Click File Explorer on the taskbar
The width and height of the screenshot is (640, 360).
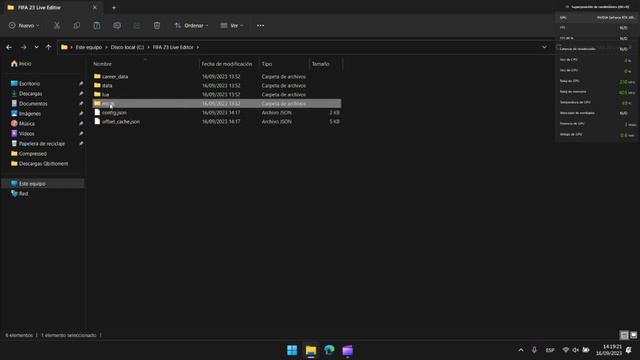[x=311, y=350]
